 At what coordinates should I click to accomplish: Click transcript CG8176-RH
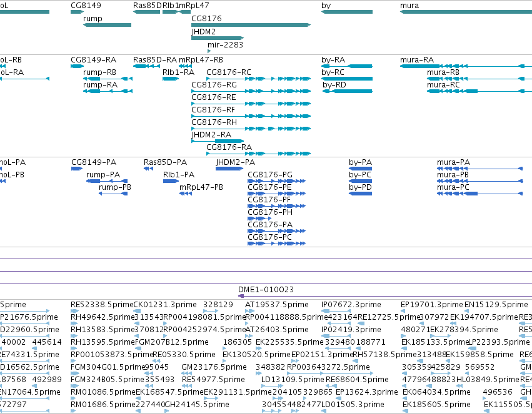click(x=214, y=122)
